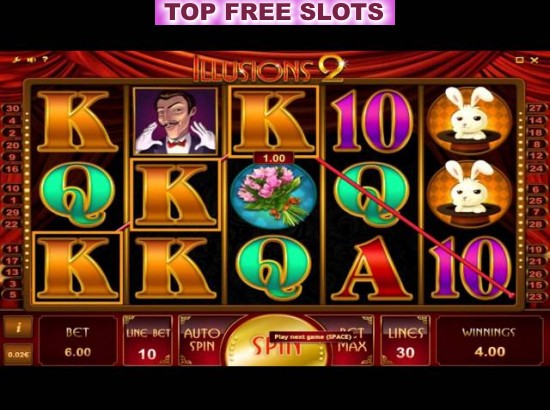Screen dimensions: 550x410
Task: Open help with the question mark icon
Action: pyautogui.click(x=45, y=59)
